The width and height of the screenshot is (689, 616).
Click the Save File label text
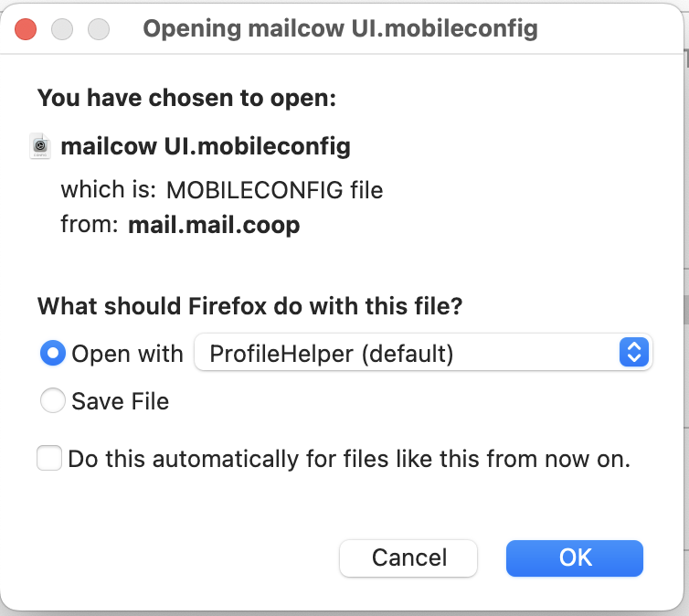coord(121,401)
